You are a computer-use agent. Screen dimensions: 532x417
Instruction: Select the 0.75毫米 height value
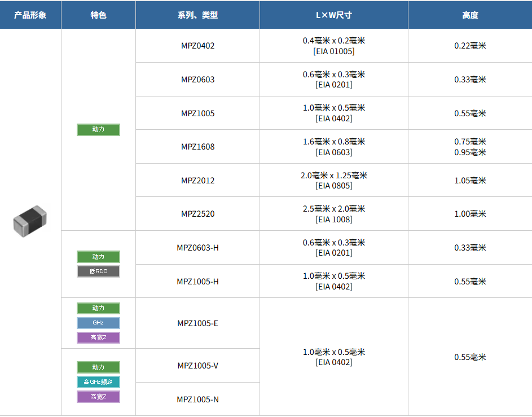(471, 142)
